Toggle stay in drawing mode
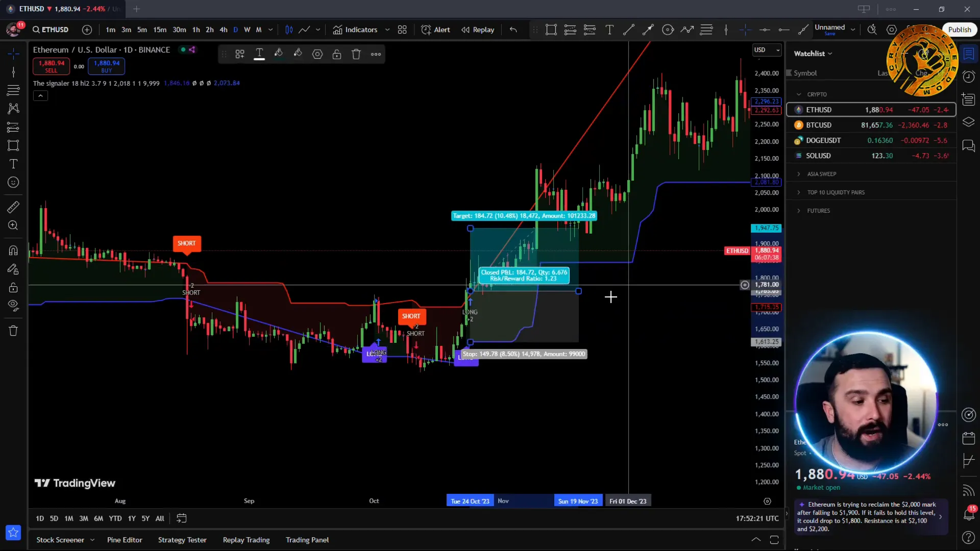The height and width of the screenshot is (551, 980). pos(13,269)
